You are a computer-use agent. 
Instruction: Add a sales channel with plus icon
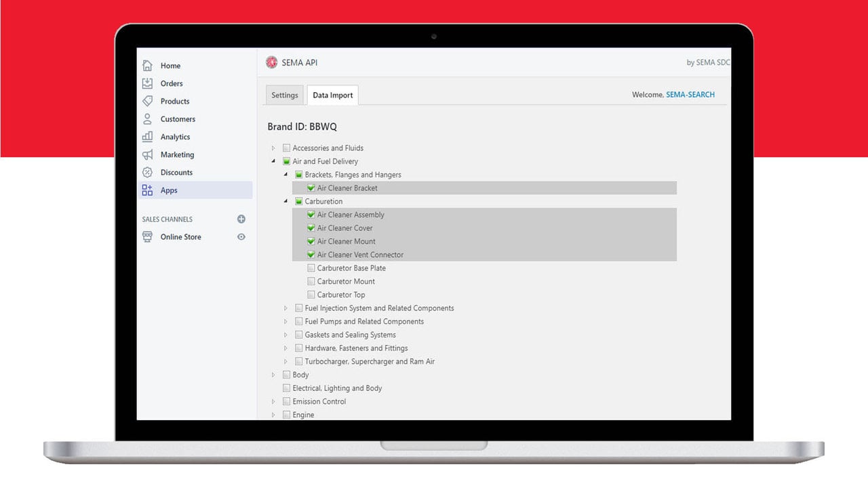click(x=241, y=219)
